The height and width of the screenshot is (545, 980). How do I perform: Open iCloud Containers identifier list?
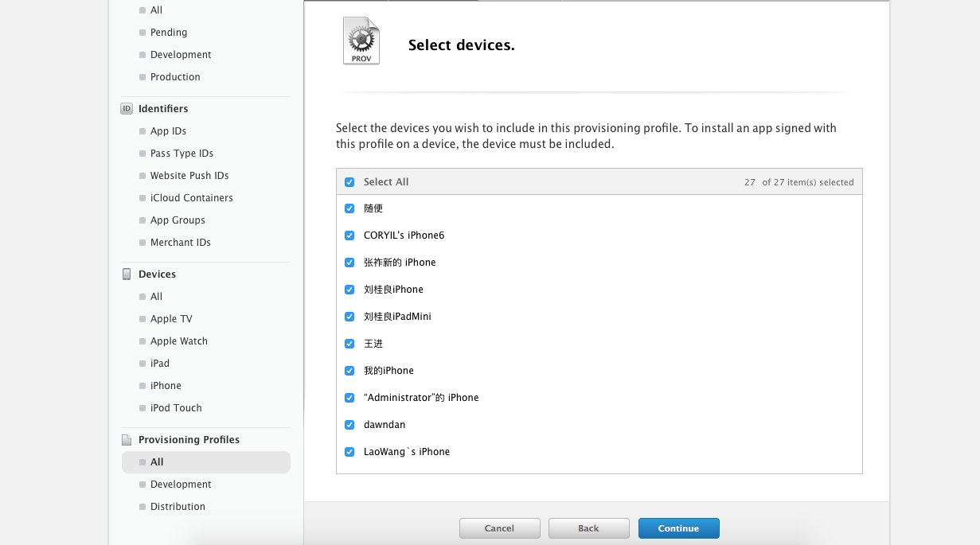[191, 198]
